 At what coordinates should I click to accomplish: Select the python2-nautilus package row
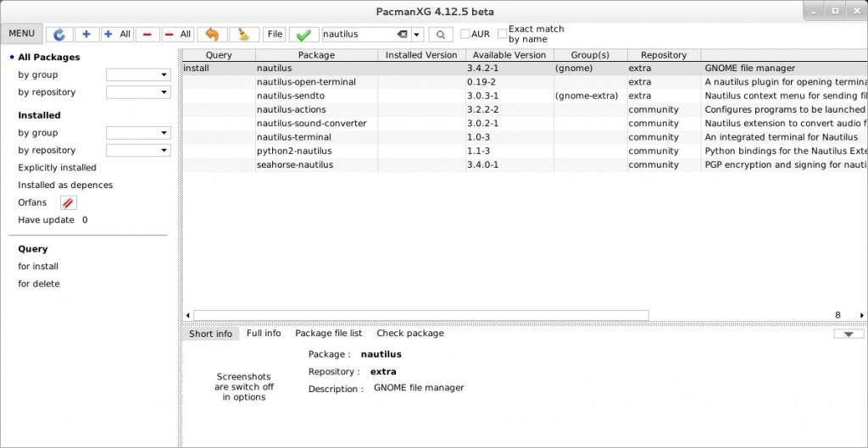(525, 151)
